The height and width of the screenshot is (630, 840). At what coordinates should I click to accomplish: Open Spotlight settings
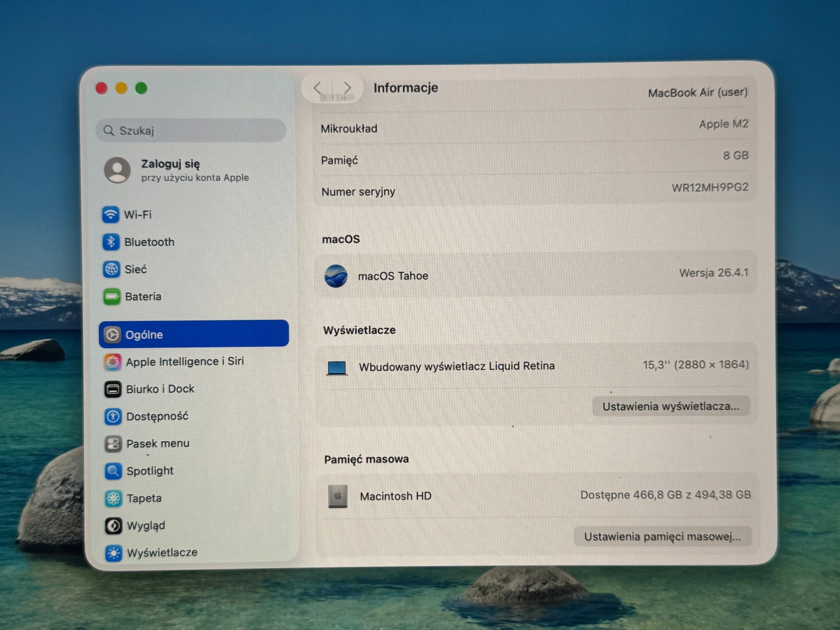[195, 471]
